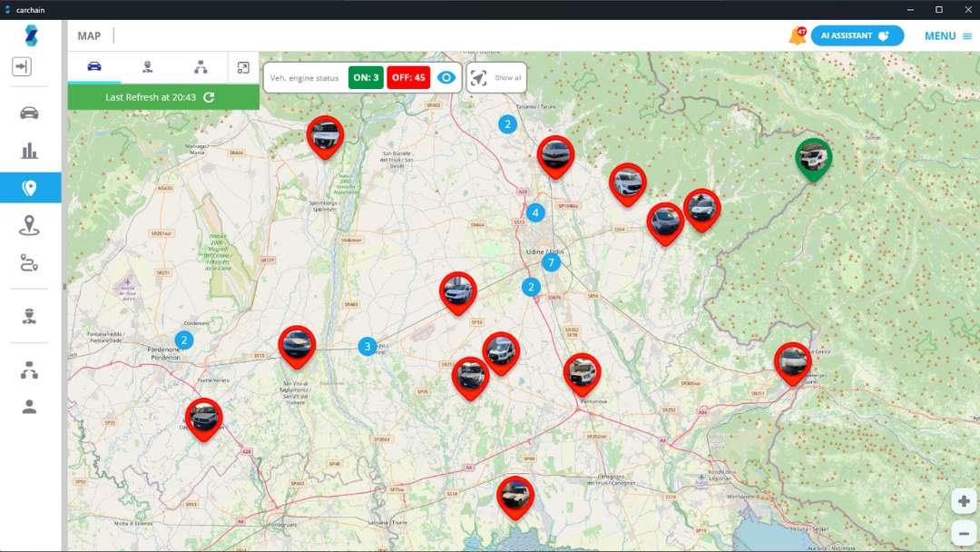Toggle the eye visibility icon next to engine status
The width and height of the screenshot is (980, 552).
tap(446, 78)
